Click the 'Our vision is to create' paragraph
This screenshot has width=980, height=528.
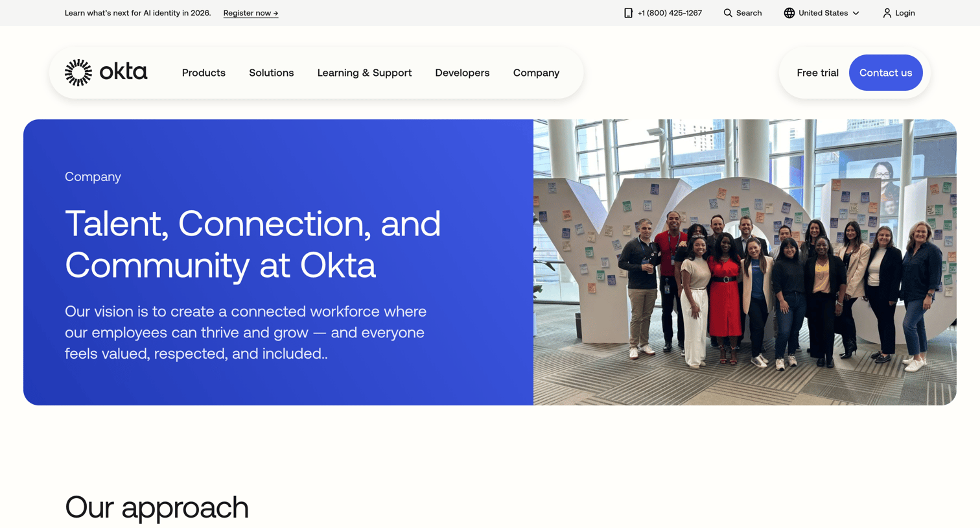[x=246, y=332]
